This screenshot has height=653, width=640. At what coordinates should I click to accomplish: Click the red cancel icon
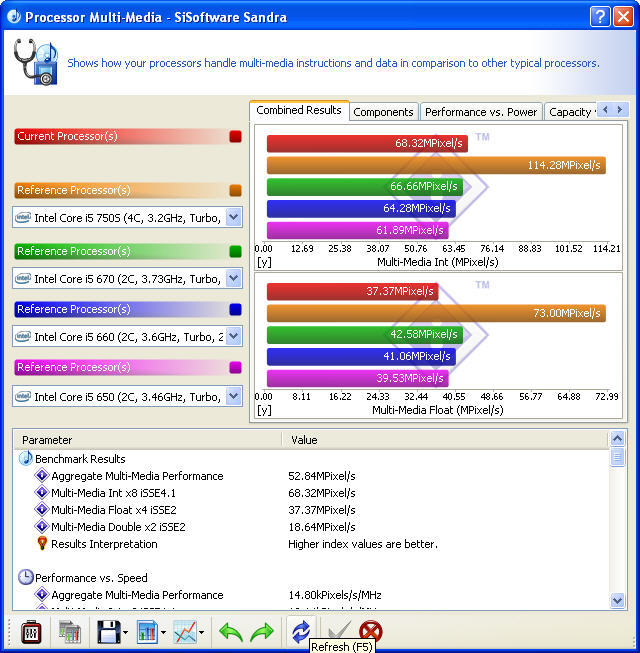[370, 631]
